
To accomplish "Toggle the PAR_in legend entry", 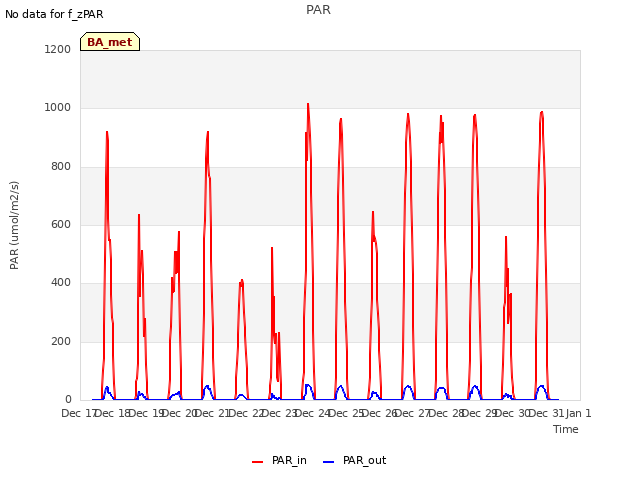I will click(x=279, y=460).
